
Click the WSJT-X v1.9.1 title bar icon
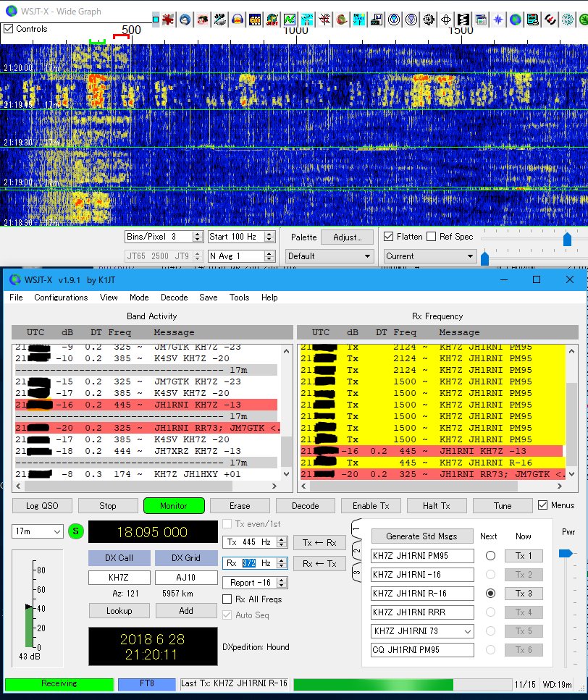click(15, 280)
